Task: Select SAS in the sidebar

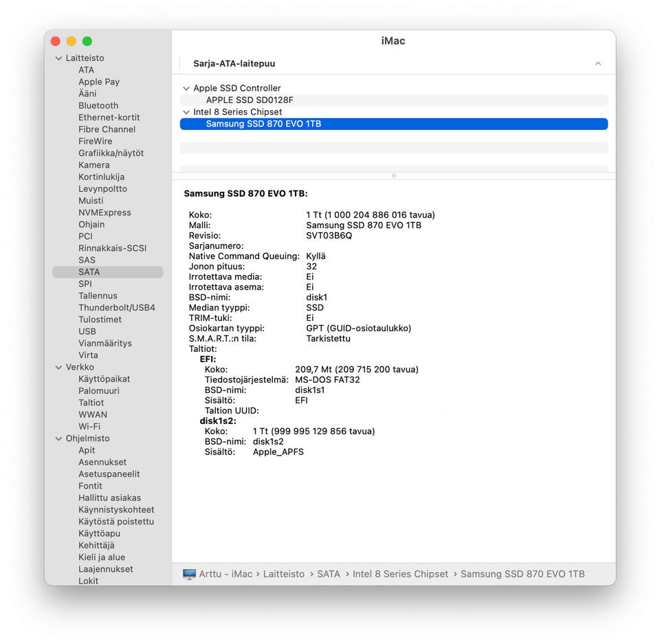Action: click(x=87, y=260)
